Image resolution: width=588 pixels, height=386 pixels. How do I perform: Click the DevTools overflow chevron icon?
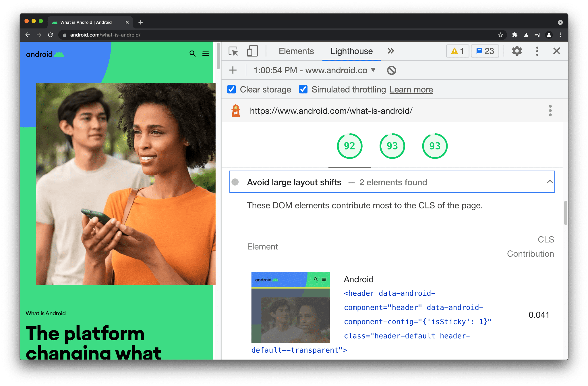click(x=390, y=51)
